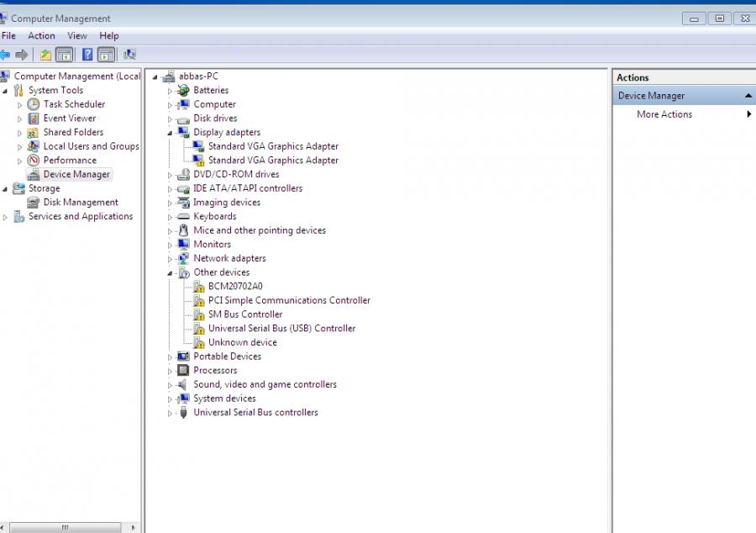The height and width of the screenshot is (533, 756).
Task: Select PCI Simple Communications Controller
Action: coord(289,300)
